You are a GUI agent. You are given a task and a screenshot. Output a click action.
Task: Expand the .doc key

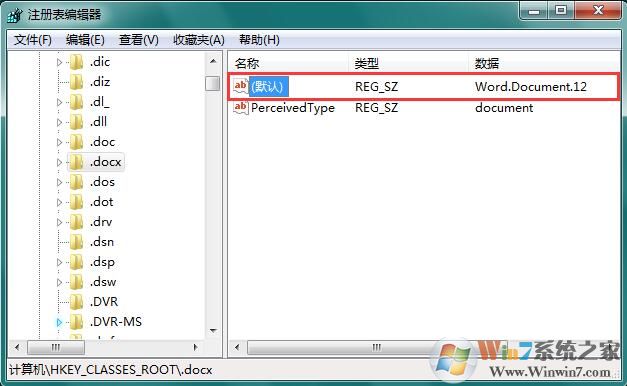pos(59,142)
